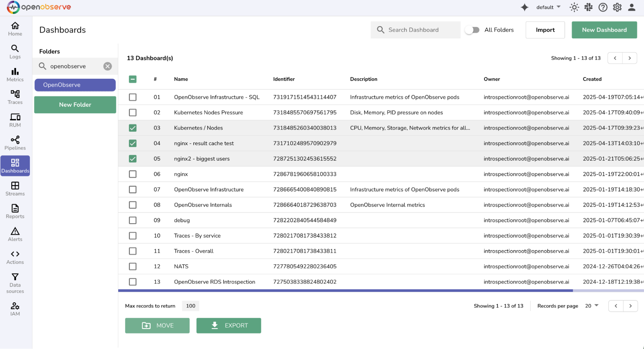Export the selected dashboards
This screenshot has height=349, width=644.
(229, 325)
